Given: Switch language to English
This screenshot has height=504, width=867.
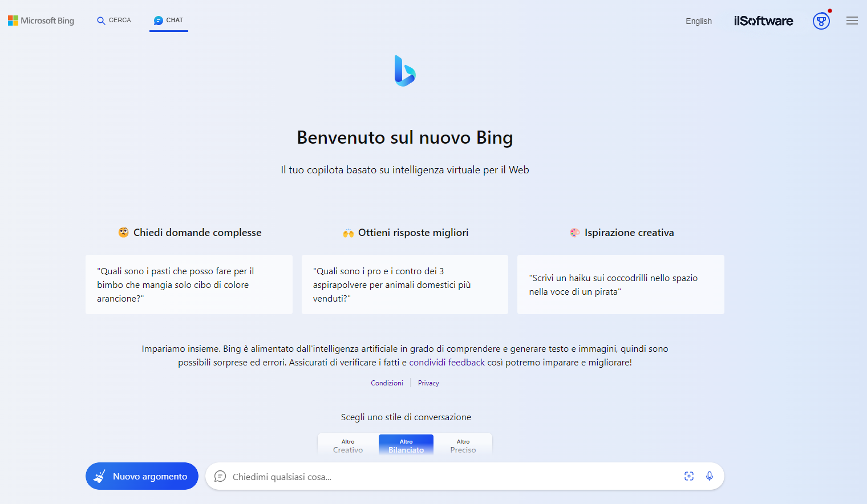Looking at the screenshot, I should [699, 21].
